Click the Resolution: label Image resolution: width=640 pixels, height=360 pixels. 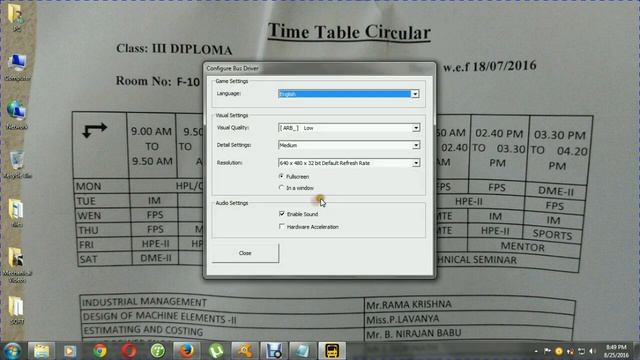(229, 162)
